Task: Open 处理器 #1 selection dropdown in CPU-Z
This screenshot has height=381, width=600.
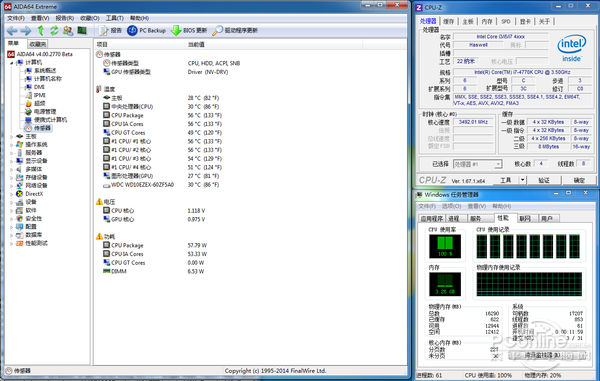Action: (477, 164)
